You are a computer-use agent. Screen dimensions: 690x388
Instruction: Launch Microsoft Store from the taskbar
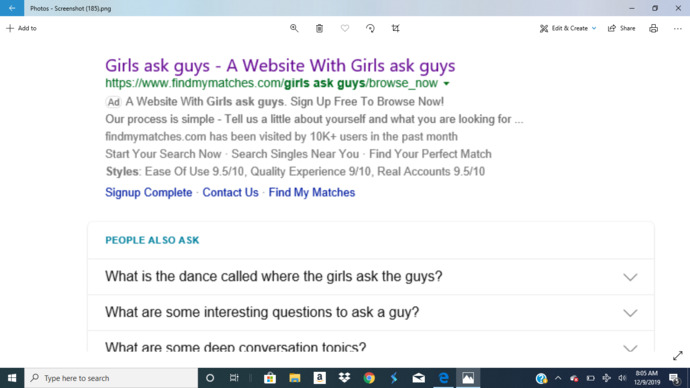pos(270,378)
